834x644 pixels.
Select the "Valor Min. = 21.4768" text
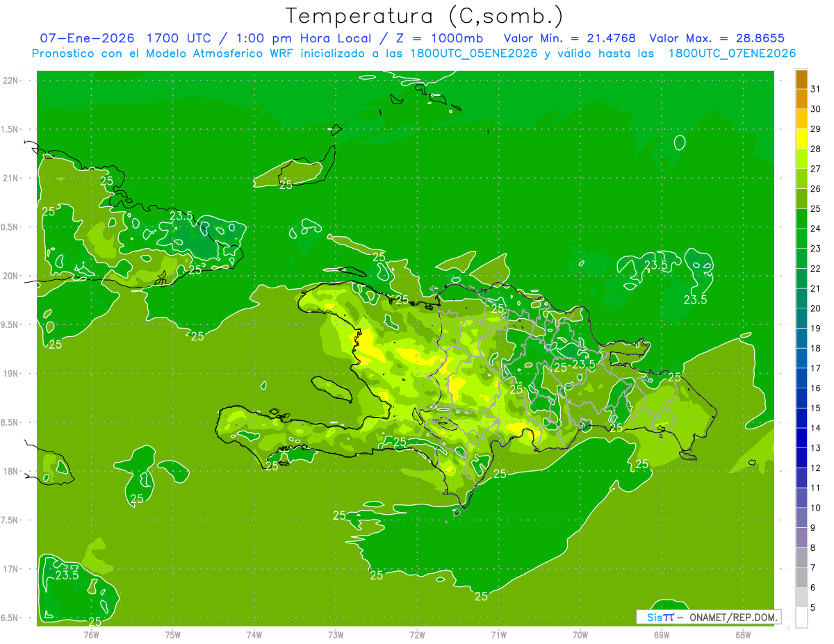(x=569, y=38)
